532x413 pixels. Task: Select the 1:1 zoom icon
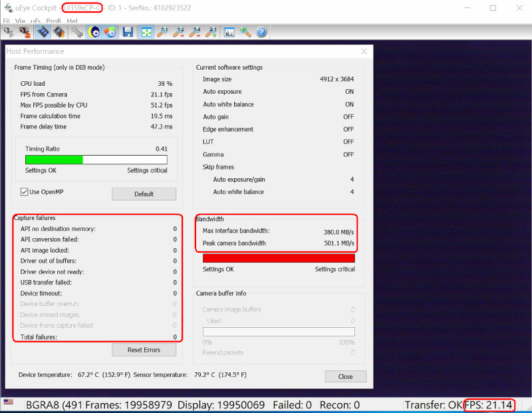163,32
